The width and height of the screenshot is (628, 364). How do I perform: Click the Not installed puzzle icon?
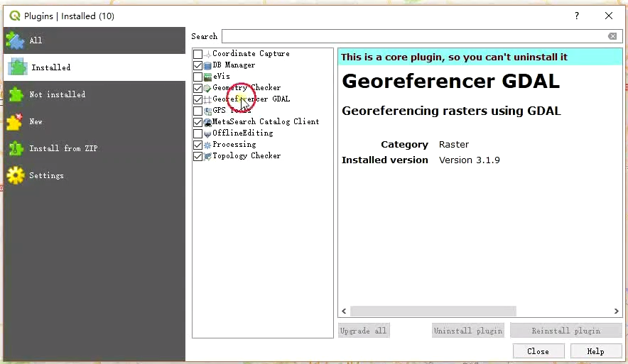click(16, 95)
